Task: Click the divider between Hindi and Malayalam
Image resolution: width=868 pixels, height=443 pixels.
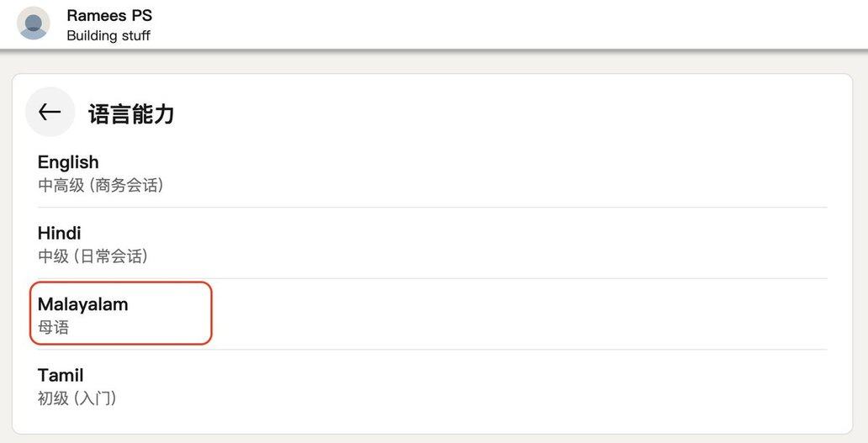Action: point(505,278)
